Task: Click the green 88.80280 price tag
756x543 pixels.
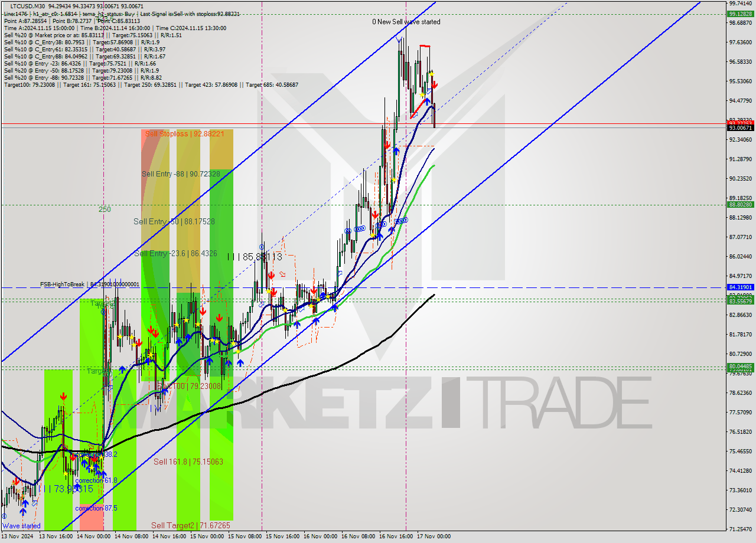Action: (740, 205)
